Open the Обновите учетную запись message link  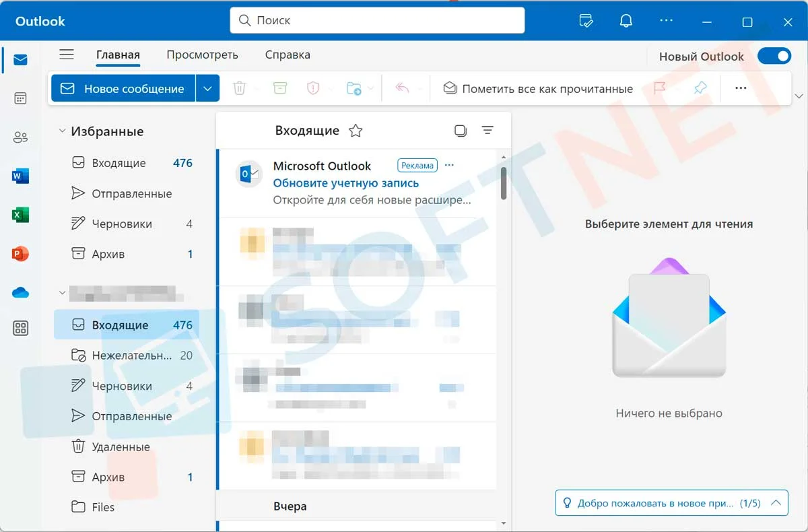[346, 182]
